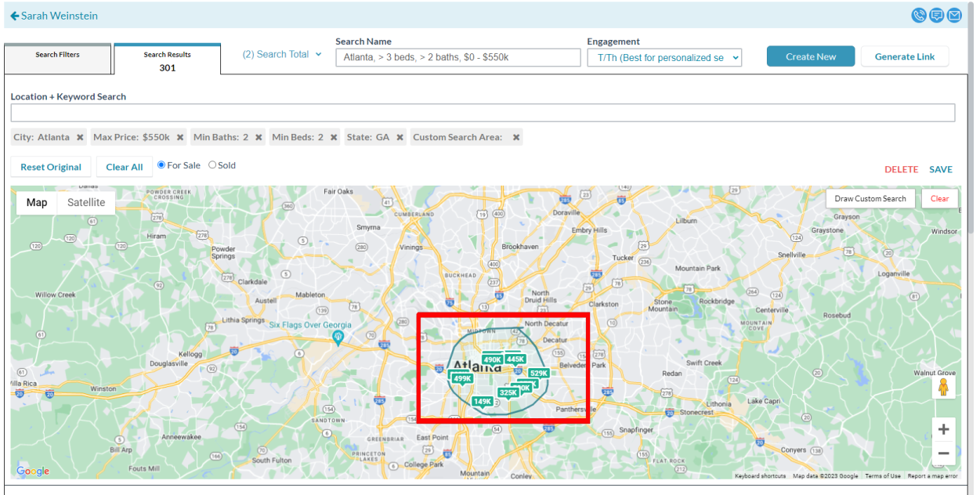Screen dimensions: 980x495
Task: Remove the Custom Search Area filter
Action: [x=516, y=137]
